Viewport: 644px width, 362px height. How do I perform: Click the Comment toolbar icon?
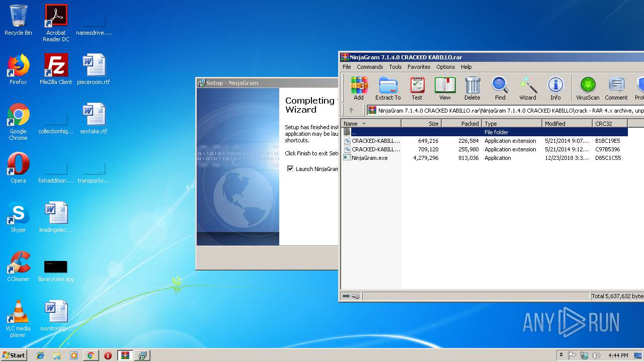coord(616,88)
